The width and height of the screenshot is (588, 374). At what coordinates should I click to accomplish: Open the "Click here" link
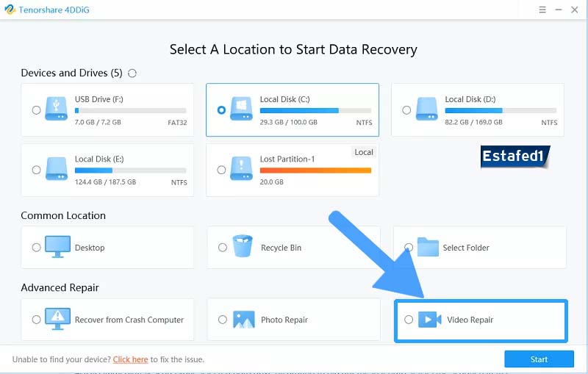(x=130, y=360)
